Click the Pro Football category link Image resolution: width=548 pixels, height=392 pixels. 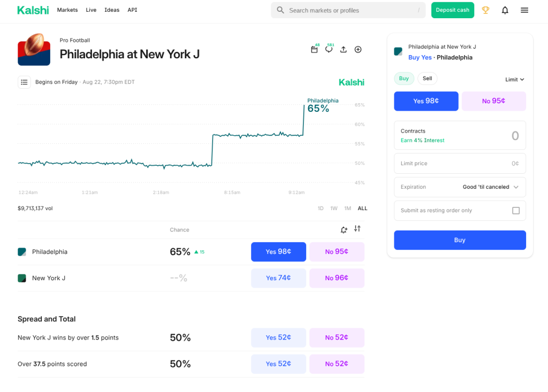(x=75, y=40)
